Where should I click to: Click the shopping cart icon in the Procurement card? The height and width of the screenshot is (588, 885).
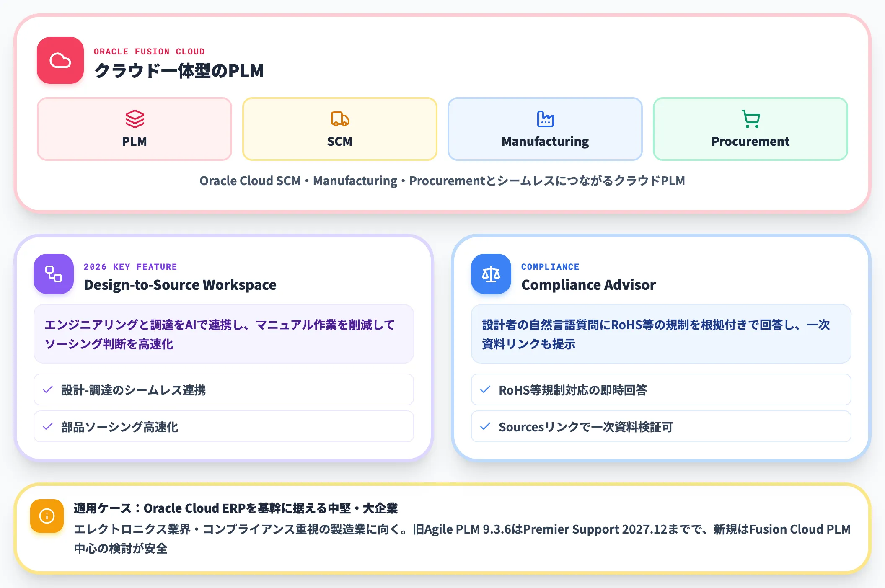750,119
